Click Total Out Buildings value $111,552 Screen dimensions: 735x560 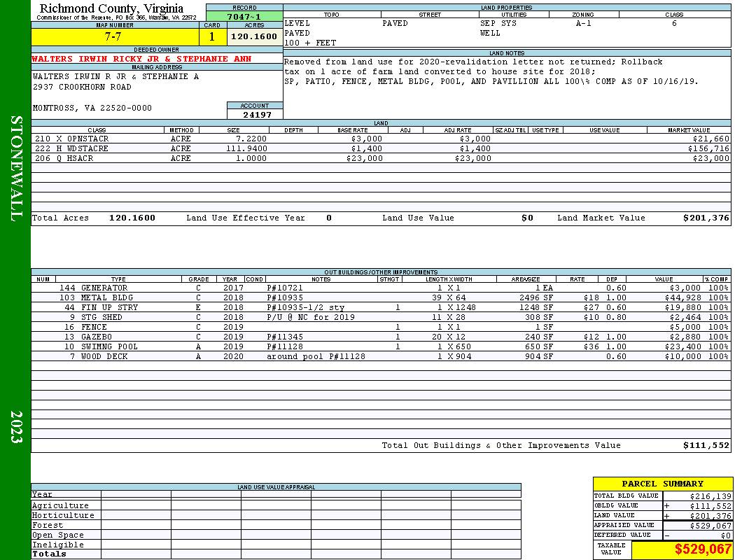click(706, 446)
